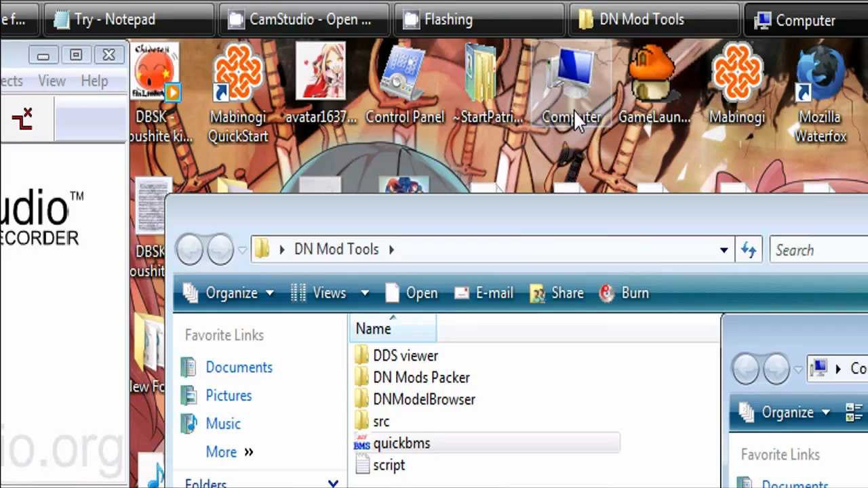Screen dimensions: 868x488
Task: Select the script file
Action: [380, 465]
